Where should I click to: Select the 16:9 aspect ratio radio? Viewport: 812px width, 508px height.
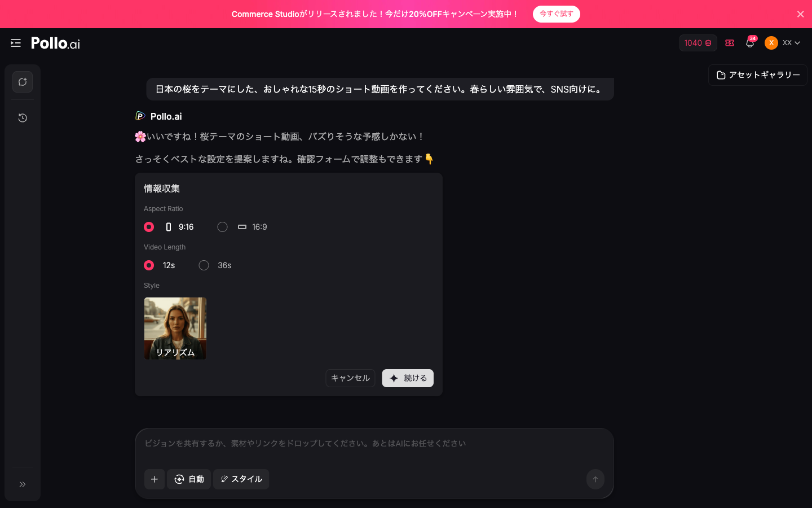[223, 227]
